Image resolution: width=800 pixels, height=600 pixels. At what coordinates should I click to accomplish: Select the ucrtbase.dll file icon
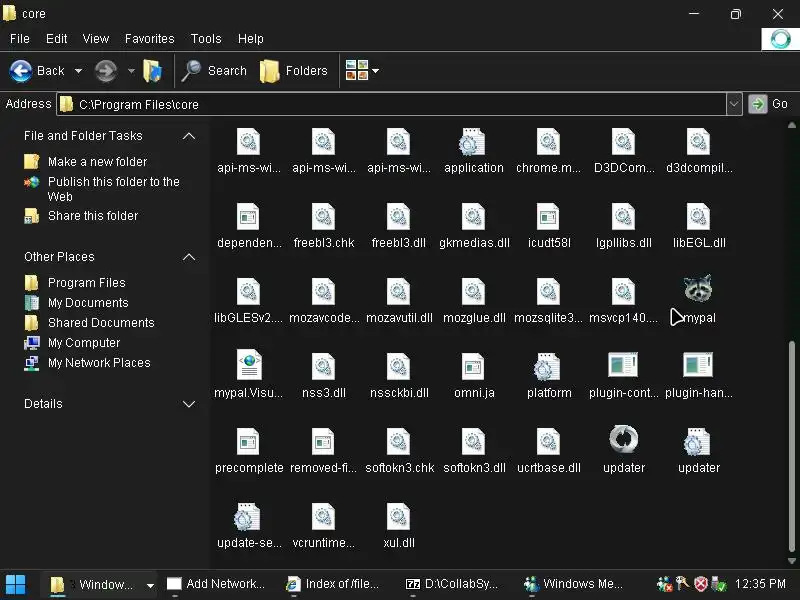coord(548,442)
